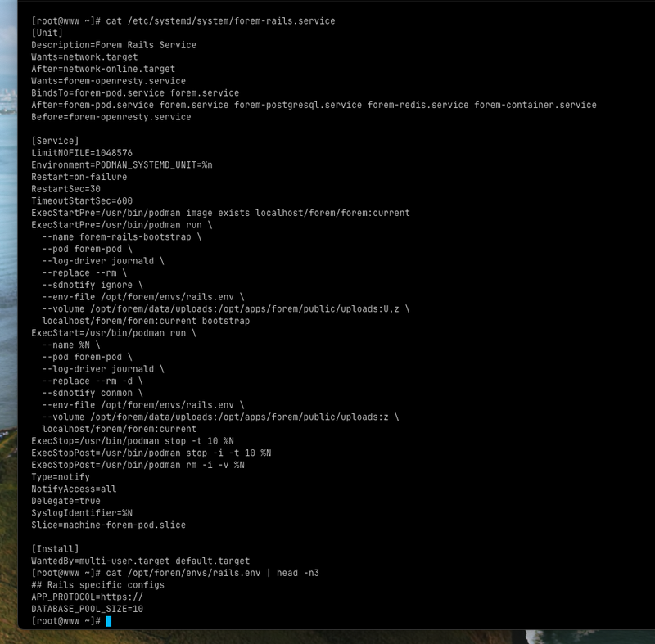Image resolution: width=655 pixels, height=644 pixels.
Task: Click the TimeoutStartSec=600 line
Action: click(x=82, y=200)
